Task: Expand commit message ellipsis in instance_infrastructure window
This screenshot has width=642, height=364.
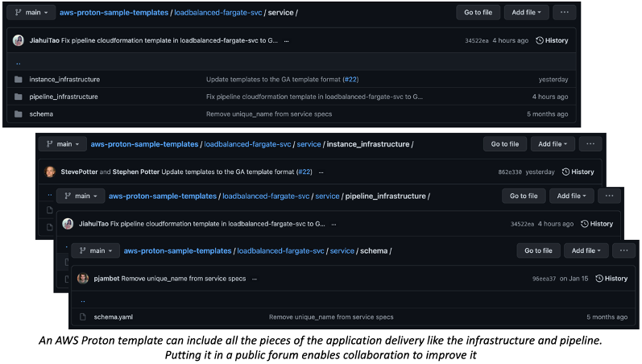Action: tap(321, 172)
